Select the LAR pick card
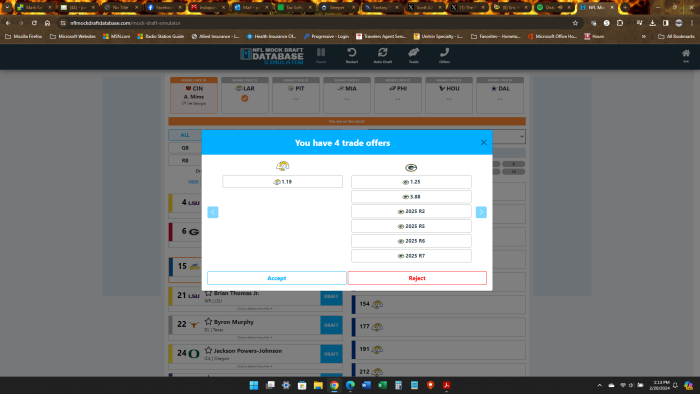Image resolution: width=700 pixels, height=394 pixels. [245, 95]
